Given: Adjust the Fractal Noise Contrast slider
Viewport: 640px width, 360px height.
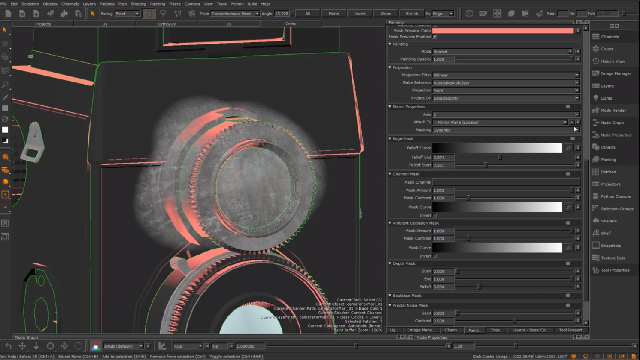Looking at the screenshot, I should [x=514, y=321].
